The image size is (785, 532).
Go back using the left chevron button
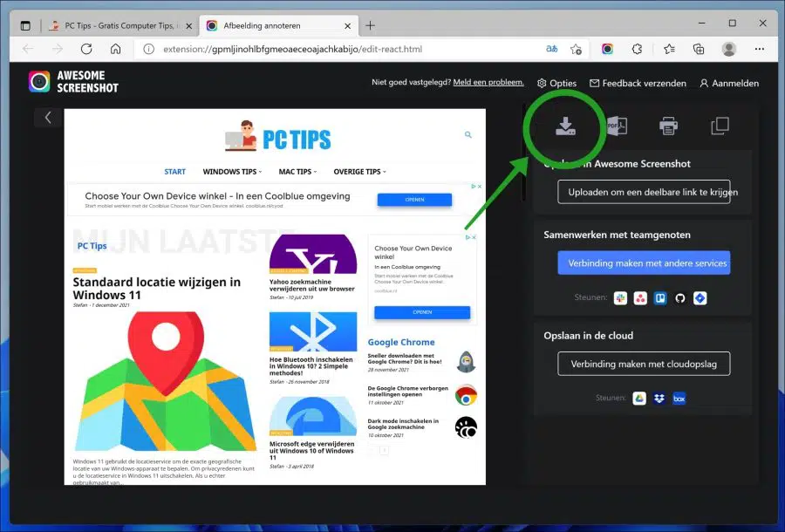pyautogui.click(x=48, y=118)
